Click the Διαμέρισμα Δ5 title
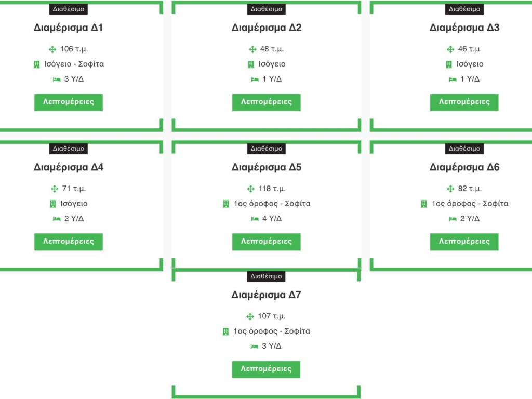Viewport: 532px width, 399px height. 266,168
